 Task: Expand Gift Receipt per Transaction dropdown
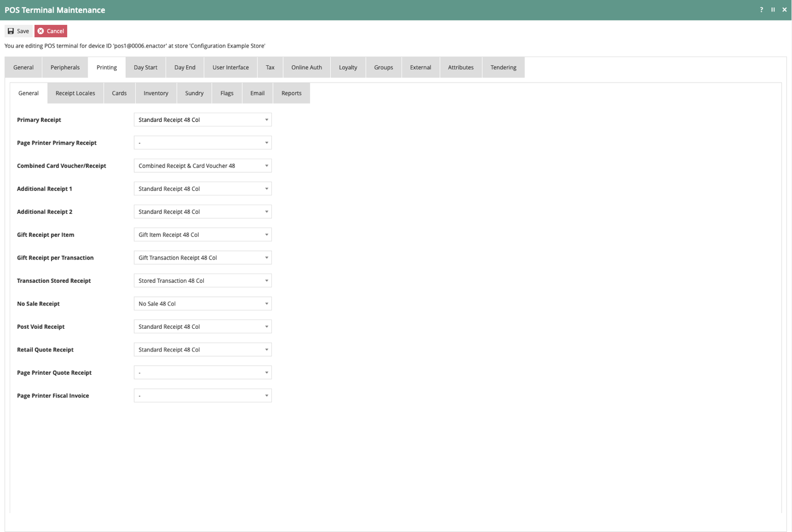click(x=203, y=257)
